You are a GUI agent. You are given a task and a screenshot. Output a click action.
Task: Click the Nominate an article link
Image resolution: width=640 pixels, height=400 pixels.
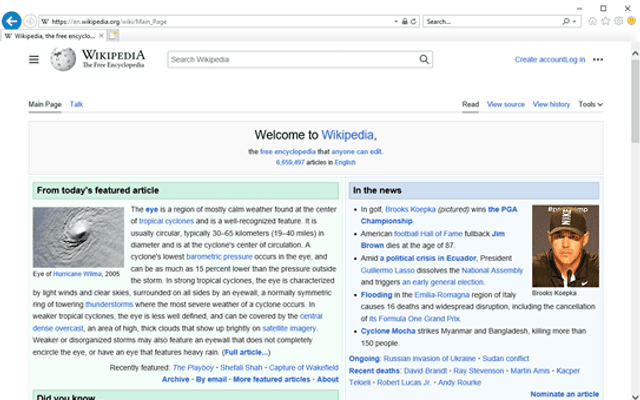[x=564, y=394]
